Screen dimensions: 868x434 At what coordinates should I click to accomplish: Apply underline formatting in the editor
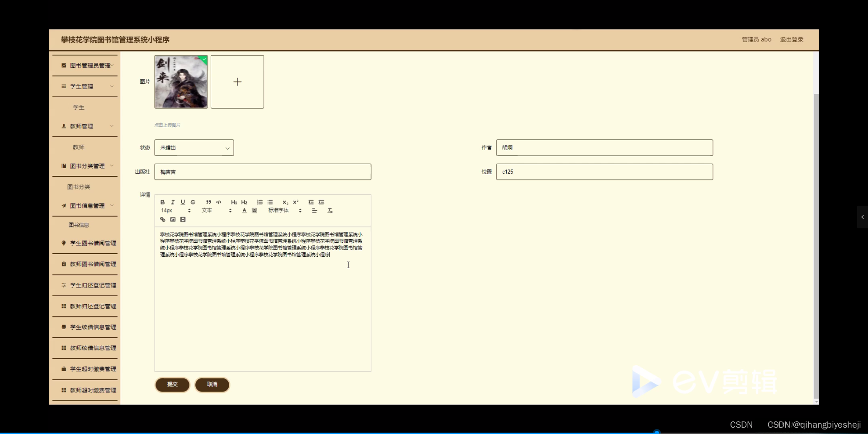[183, 202]
